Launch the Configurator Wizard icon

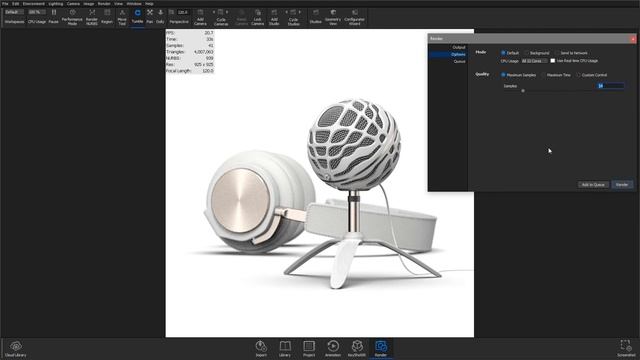355,13
